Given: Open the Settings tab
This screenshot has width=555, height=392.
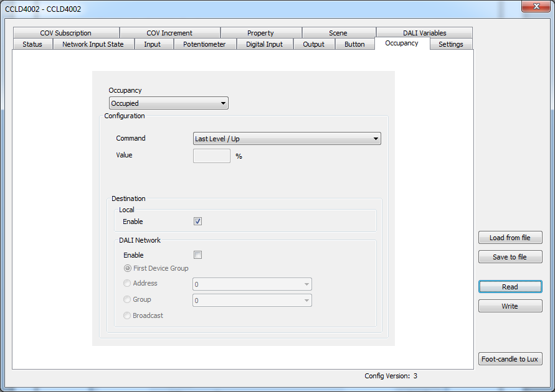Looking at the screenshot, I should pos(450,44).
